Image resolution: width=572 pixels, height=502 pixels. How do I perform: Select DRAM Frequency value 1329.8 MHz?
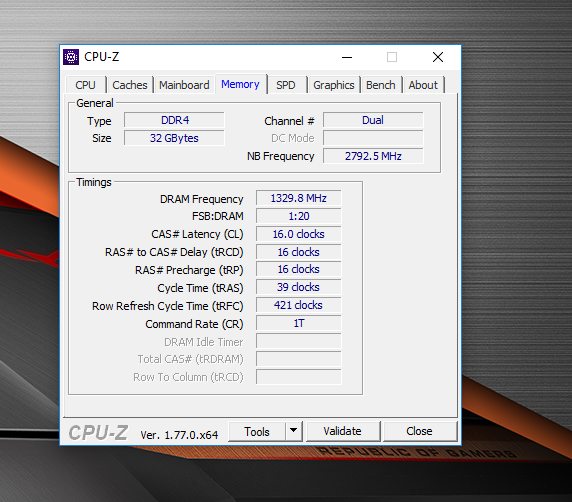[x=298, y=198]
